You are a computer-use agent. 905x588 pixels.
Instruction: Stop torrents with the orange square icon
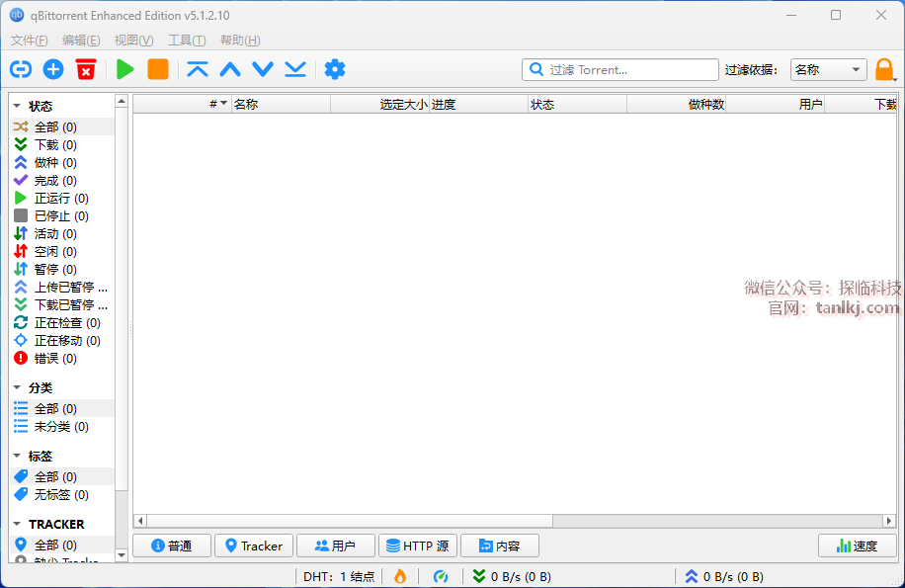click(x=158, y=69)
